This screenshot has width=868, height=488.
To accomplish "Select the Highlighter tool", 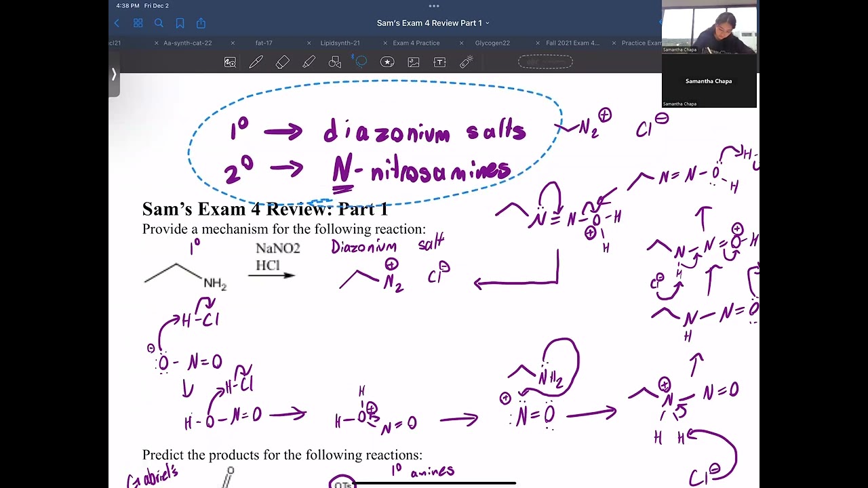I will 309,62.
